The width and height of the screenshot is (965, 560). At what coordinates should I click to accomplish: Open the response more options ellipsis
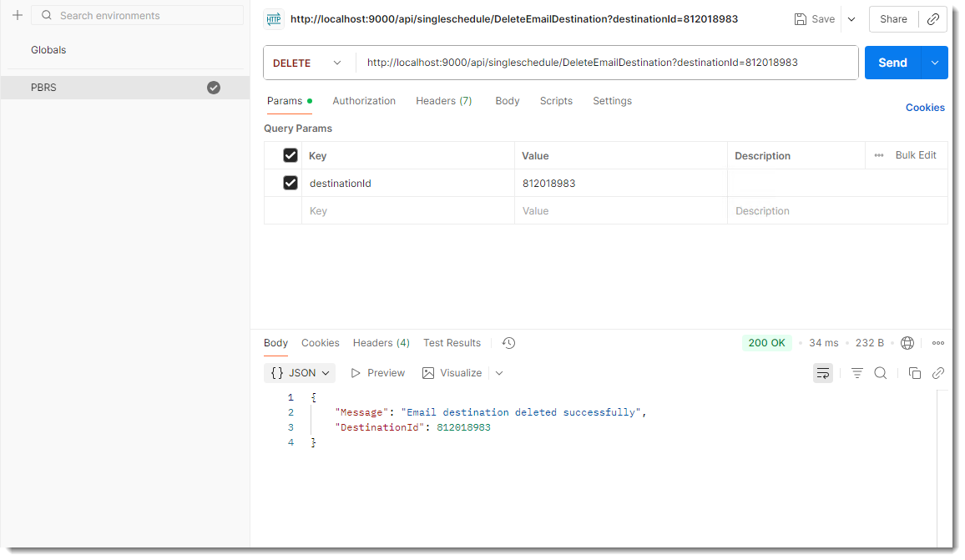point(937,343)
